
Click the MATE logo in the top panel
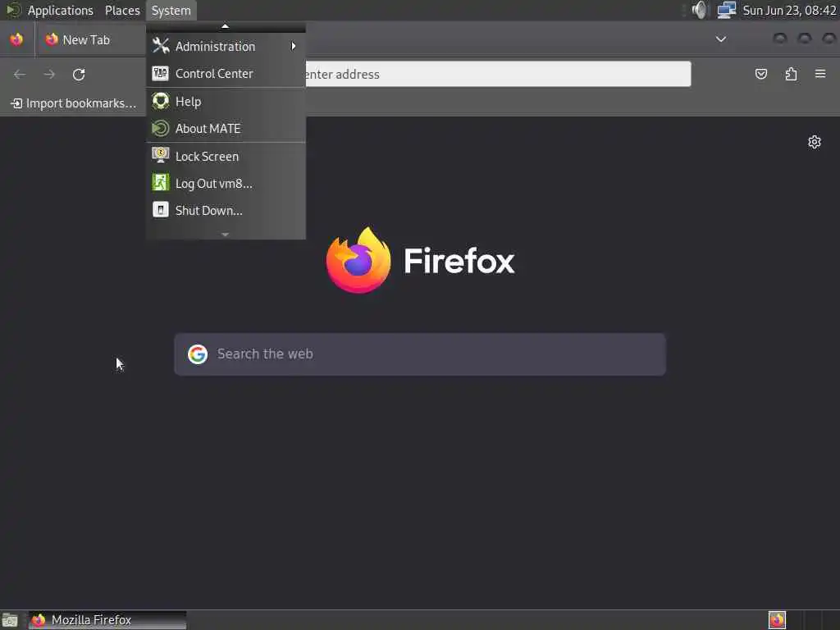(x=13, y=10)
